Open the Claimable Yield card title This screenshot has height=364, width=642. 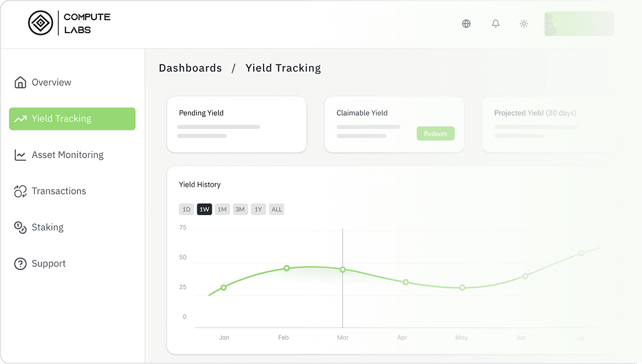tap(362, 113)
